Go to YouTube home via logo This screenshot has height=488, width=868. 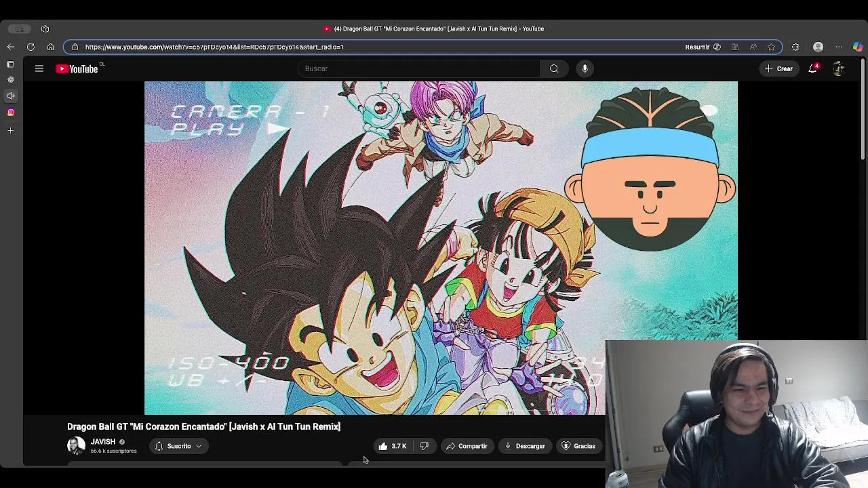(77, 68)
